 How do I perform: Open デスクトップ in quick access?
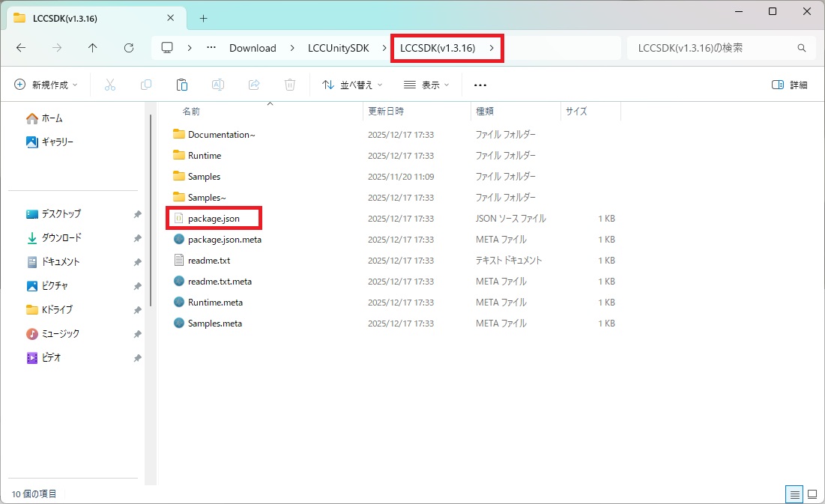tap(54, 214)
